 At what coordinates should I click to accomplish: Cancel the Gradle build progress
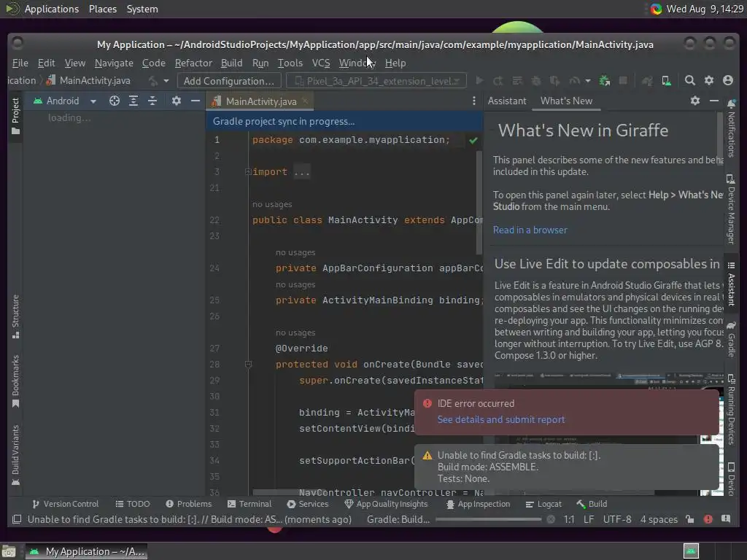pyautogui.click(x=551, y=519)
